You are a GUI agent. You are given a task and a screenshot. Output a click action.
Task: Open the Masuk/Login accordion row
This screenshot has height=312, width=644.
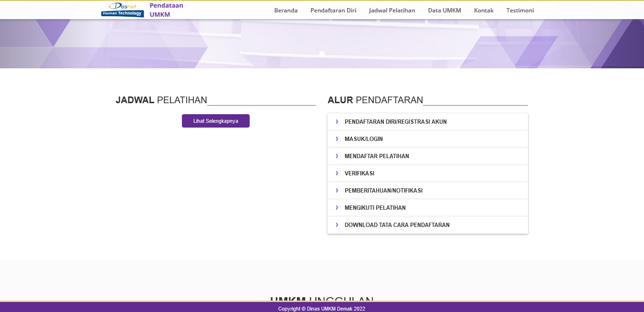364,139
